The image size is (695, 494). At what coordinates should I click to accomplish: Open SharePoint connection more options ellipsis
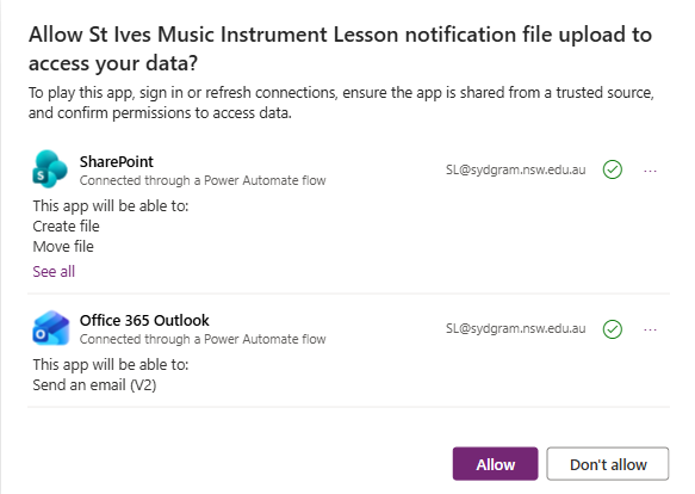pyautogui.click(x=650, y=171)
